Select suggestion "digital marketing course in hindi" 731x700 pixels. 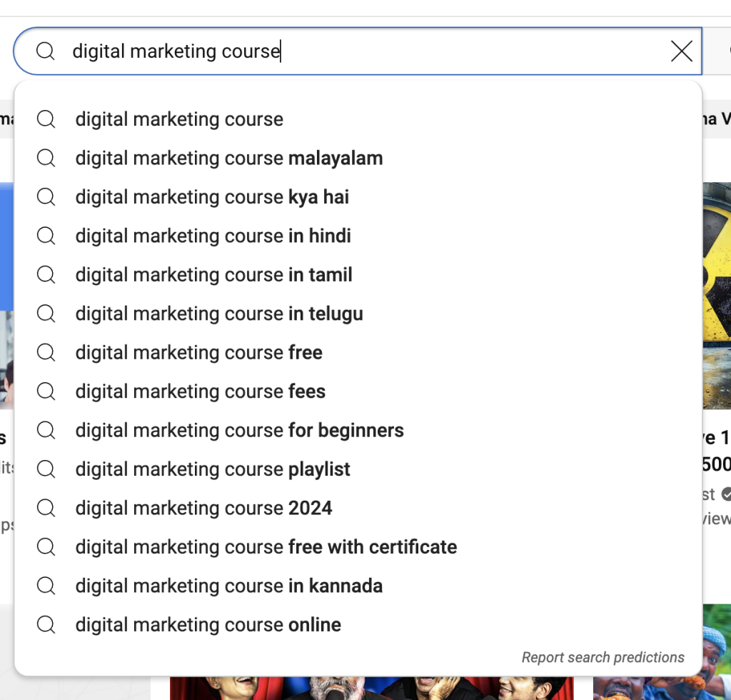click(x=213, y=236)
